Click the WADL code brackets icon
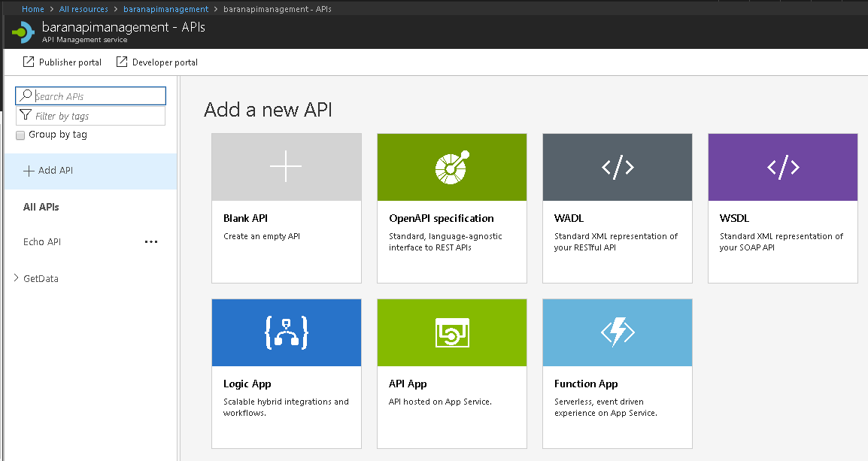The image size is (868, 461). pyautogui.click(x=618, y=167)
